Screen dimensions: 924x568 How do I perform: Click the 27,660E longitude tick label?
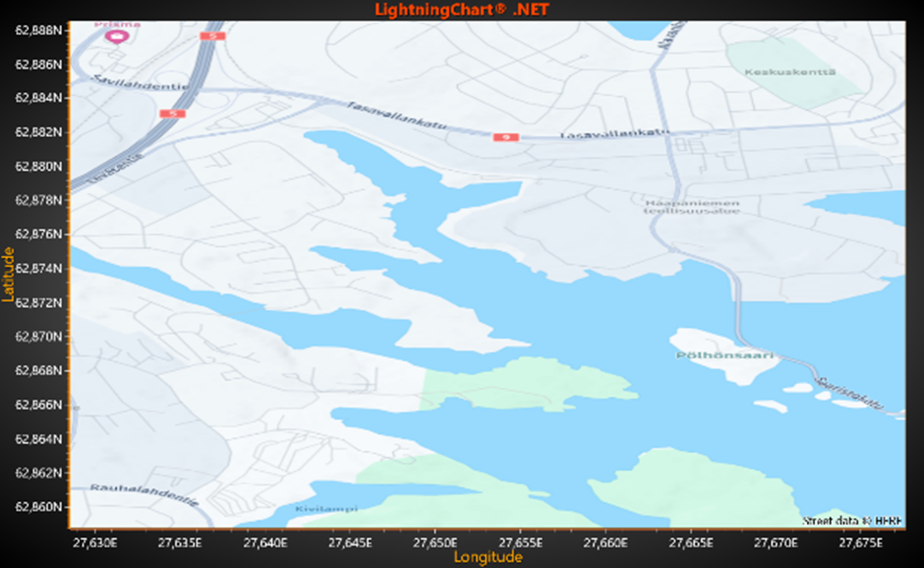pyautogui.click(x=606, y=542)
